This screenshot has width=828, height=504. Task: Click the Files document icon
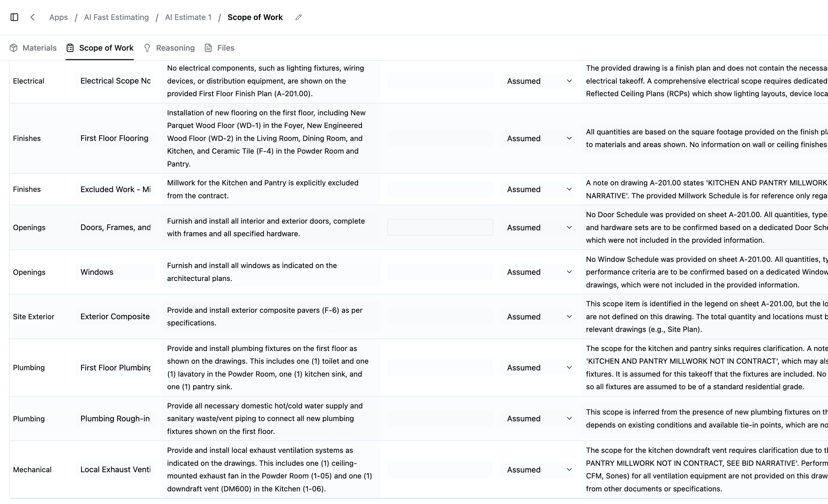tap(208, 48)
